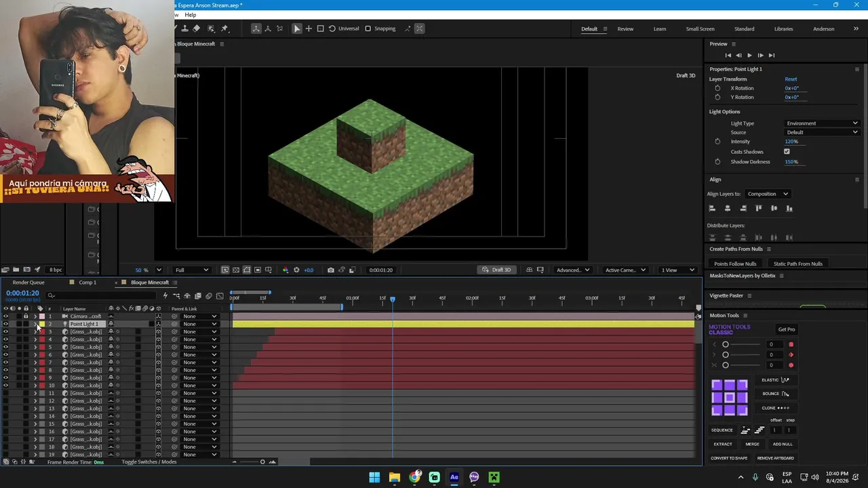Toggle X Rotation stopwatch
This screenshot has height=488, width=868.
click(x=717, y=88)
